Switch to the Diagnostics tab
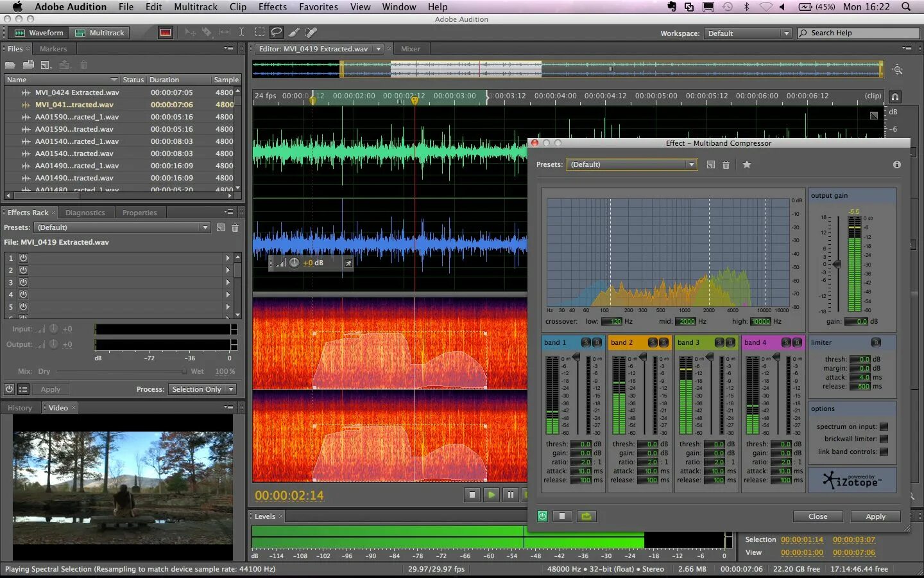Screen dimensions: 924x578 pos(85,213)
